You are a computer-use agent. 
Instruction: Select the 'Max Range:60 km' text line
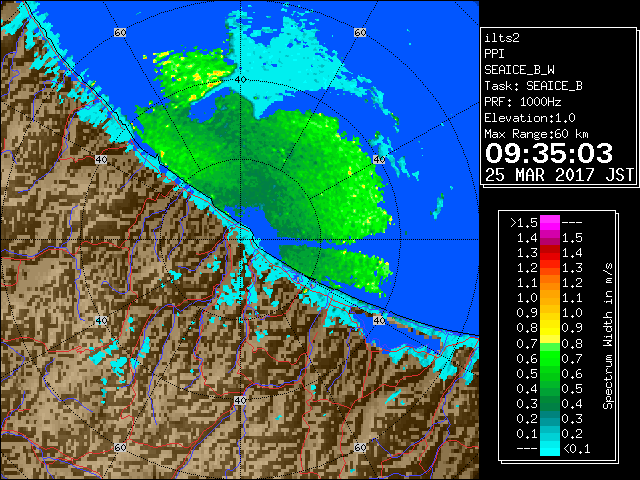coord(536,134)
